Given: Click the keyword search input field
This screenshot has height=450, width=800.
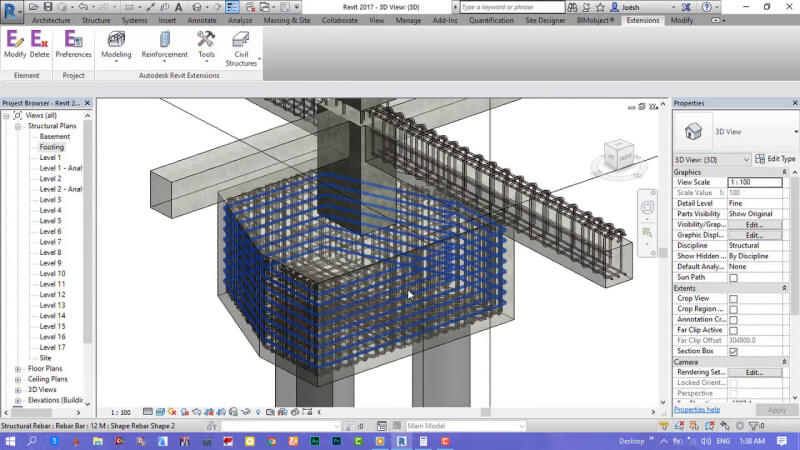Looking at the screenshot, I should tap(512, 7).
